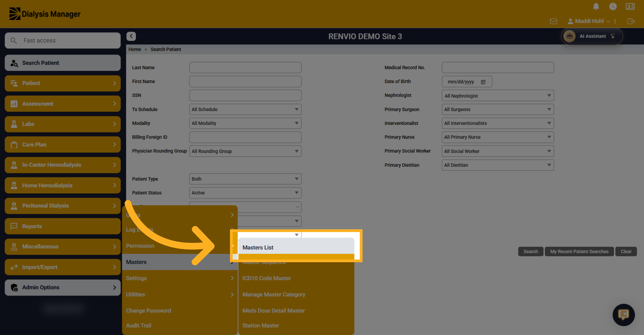Click the Fast access search icon
This screenshot has height=335, width=644.
tap(13, 41)
